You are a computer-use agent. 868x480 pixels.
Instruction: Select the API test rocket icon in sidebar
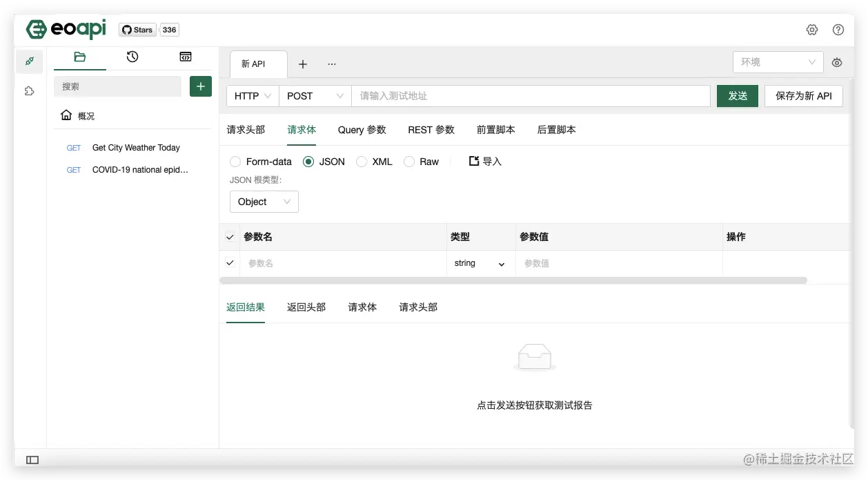click(30, 61)
